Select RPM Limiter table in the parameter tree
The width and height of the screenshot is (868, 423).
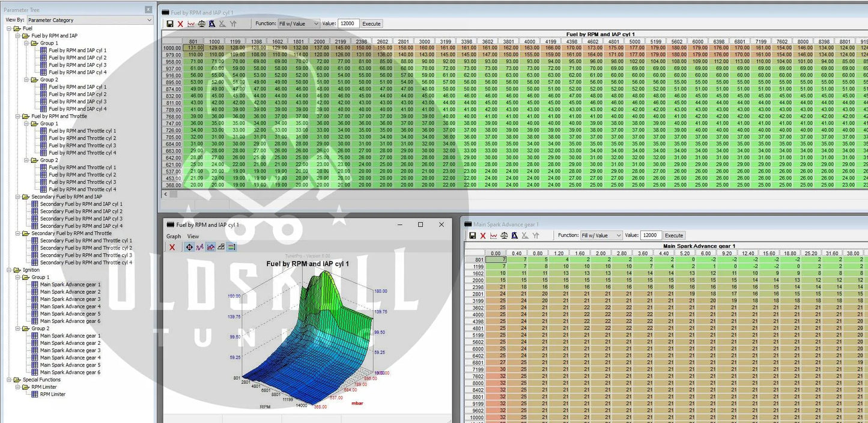pyautogui.click(x=53, y=394)
